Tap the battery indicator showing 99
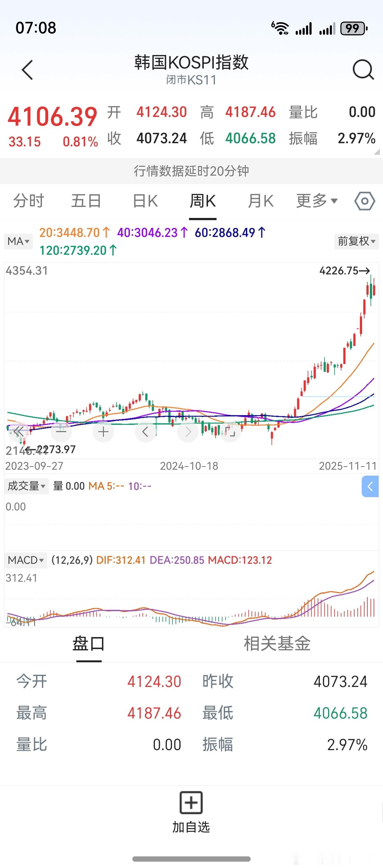This screenshot has height=868, width=383. coord(354,28)
